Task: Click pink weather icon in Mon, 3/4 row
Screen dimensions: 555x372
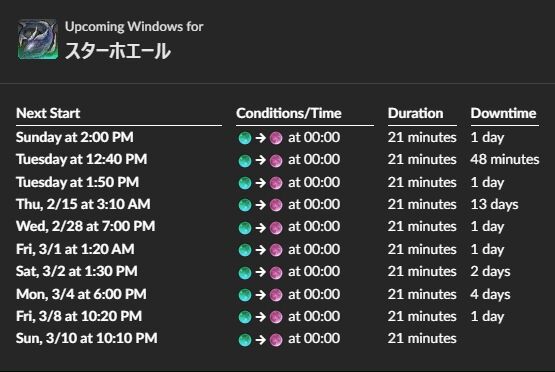Action: tap(276, 295)
